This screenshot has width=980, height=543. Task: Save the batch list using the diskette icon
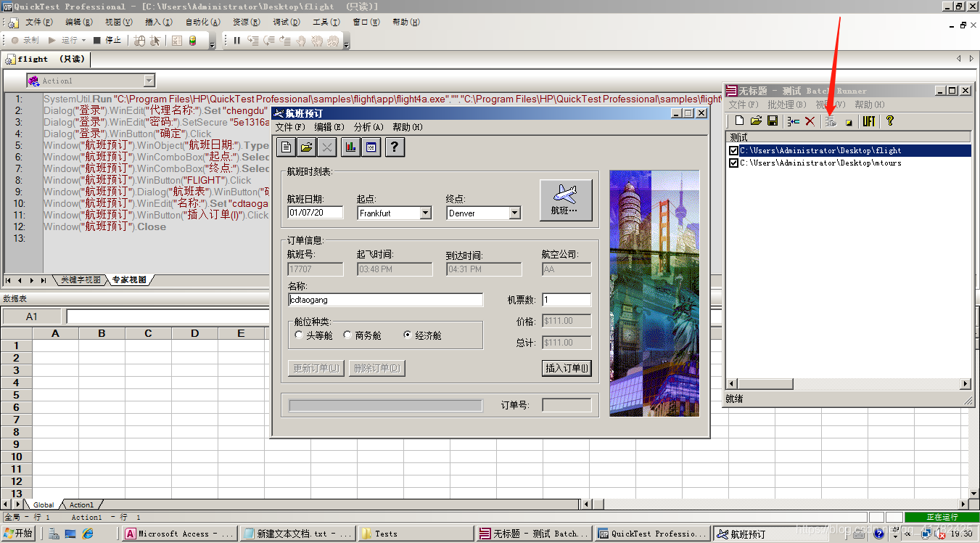coord(773,121)
